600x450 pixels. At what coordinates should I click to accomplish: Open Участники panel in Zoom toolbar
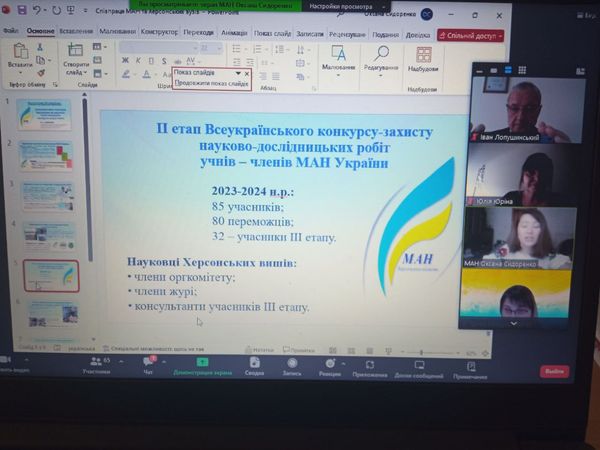97,365
